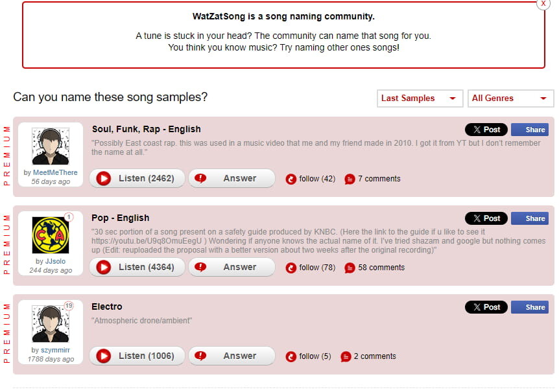Close the WatZatSong intro banner
This screenshot has height=392, width=559.
[543, 3]
